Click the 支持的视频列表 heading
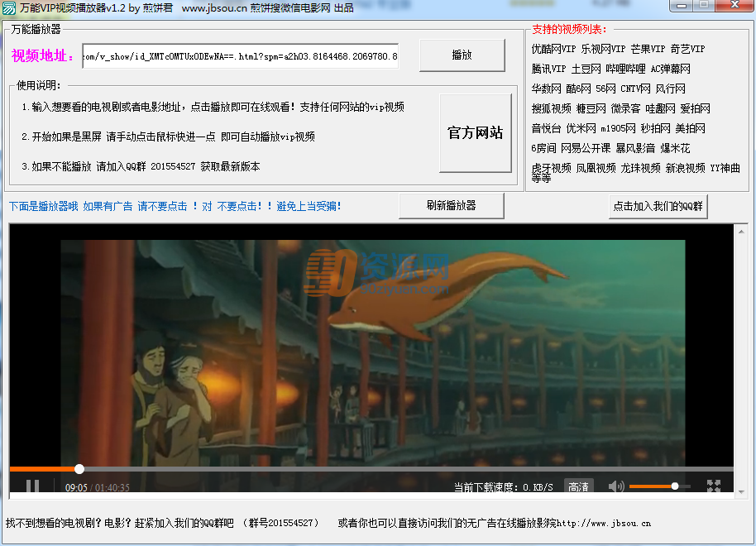This screenshot has width=756, height=546. click(x=569, y=30)
